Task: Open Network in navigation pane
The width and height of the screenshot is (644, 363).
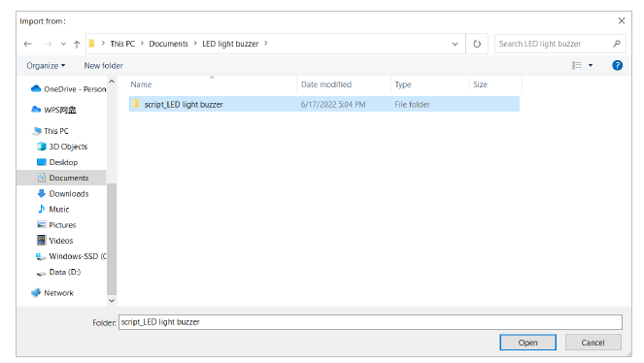Action: tap(52, 293)
